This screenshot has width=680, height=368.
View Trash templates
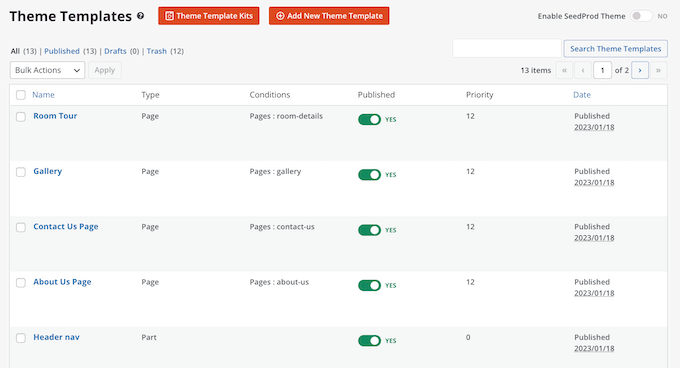coord(157,51)
